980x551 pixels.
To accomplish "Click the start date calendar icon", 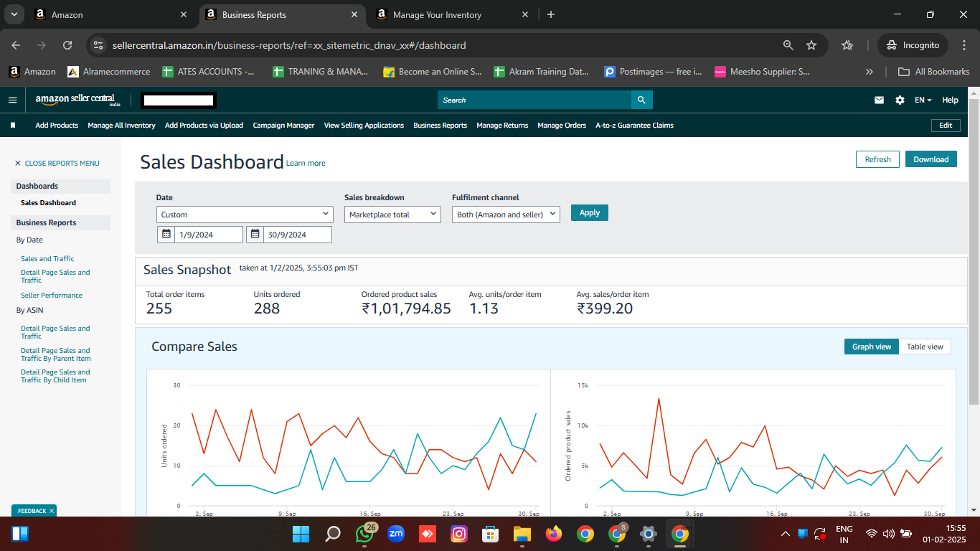I will click(x=166, y=235).
